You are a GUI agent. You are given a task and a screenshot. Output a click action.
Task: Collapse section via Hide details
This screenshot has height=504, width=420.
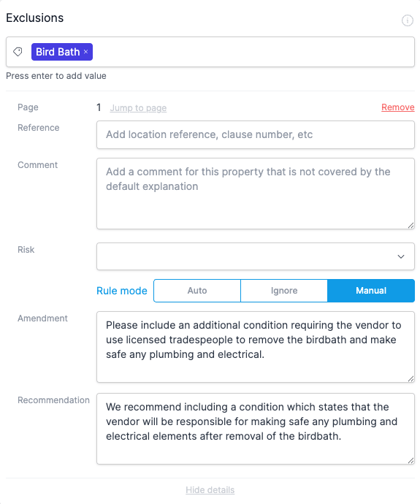(210, 490)
